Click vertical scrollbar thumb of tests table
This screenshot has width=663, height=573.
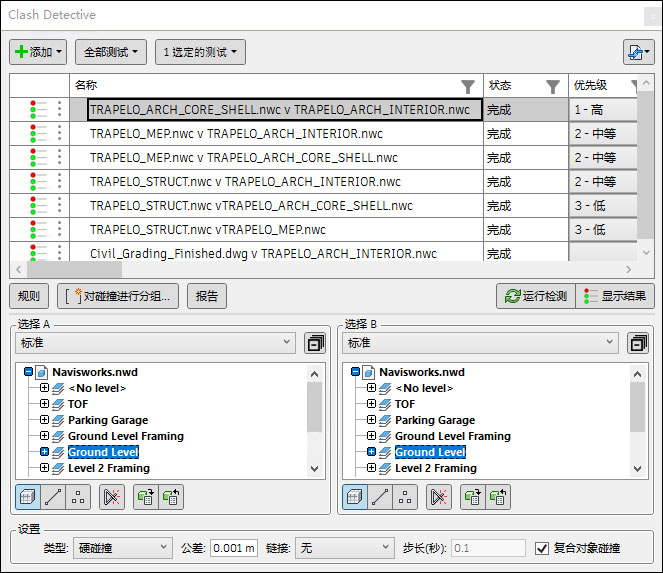646,164
